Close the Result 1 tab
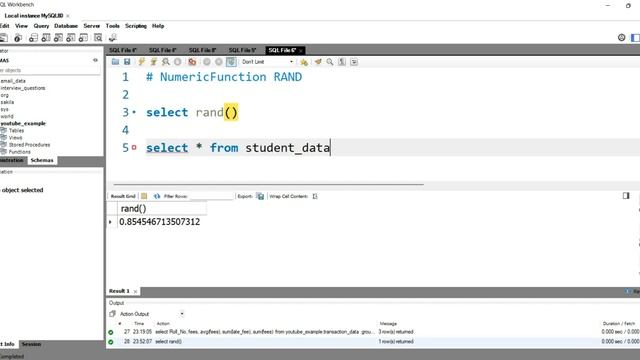Image resolution: width=640 pixels, height=360 pixels. click(135, 291)
